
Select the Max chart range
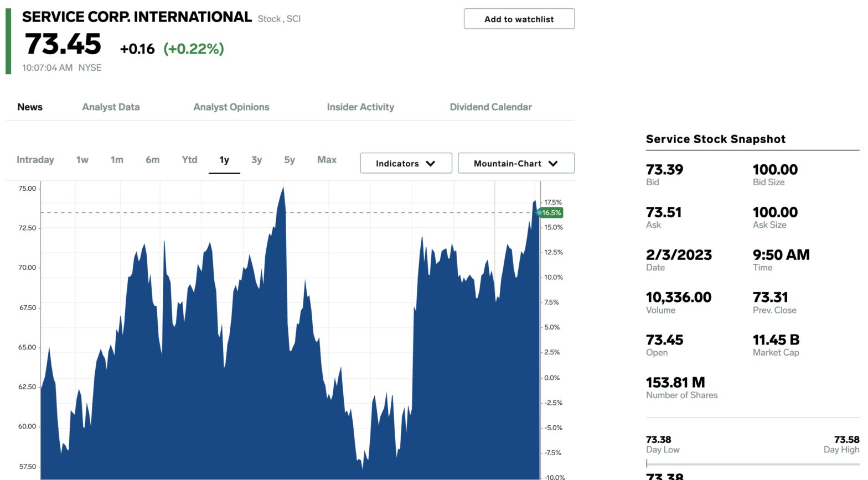tap(327, 160)
